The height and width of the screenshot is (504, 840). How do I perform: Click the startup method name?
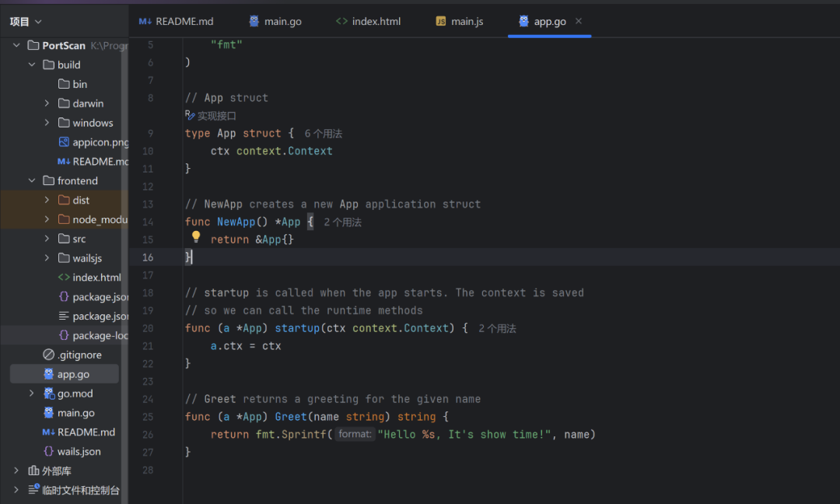tap(297, 328)
